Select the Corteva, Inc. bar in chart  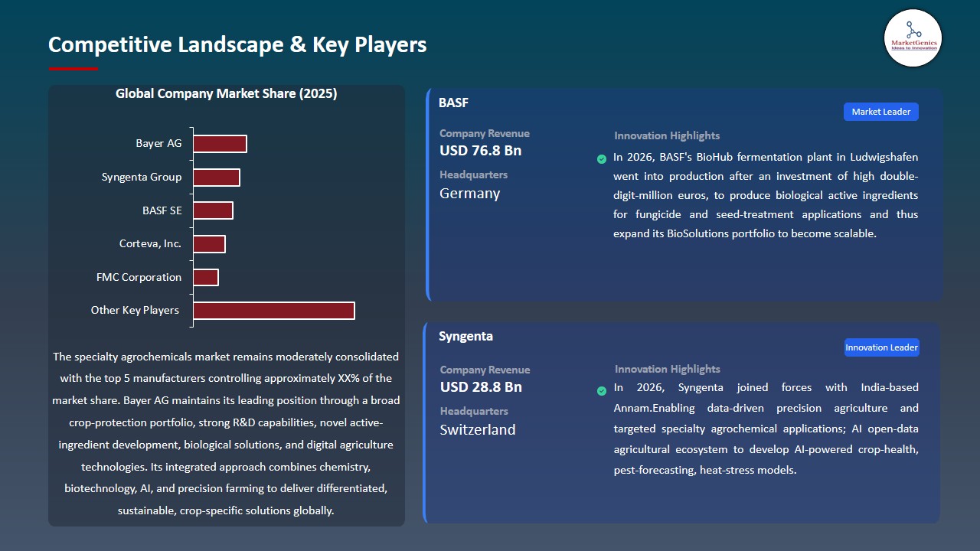click(x=209, y=244)
